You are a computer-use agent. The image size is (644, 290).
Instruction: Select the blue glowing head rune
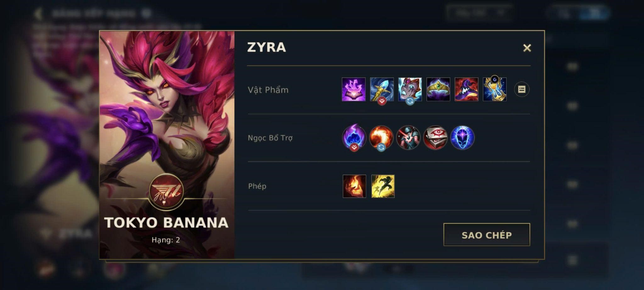[462, 137]
